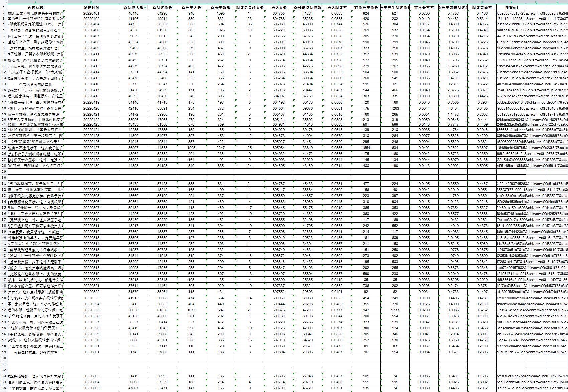This screenshot has height=392, width=568.
Task: Select row 45 header
Action: pos(4,268)
